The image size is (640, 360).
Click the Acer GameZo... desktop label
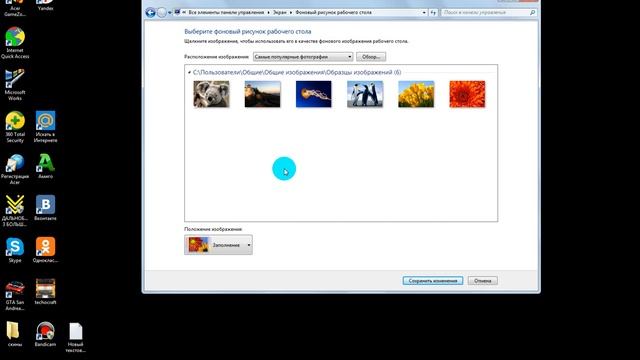(15, 11)
